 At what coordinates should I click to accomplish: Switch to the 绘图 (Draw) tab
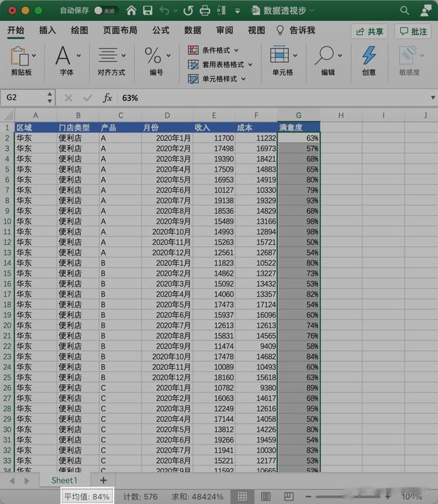click(79, 31)
